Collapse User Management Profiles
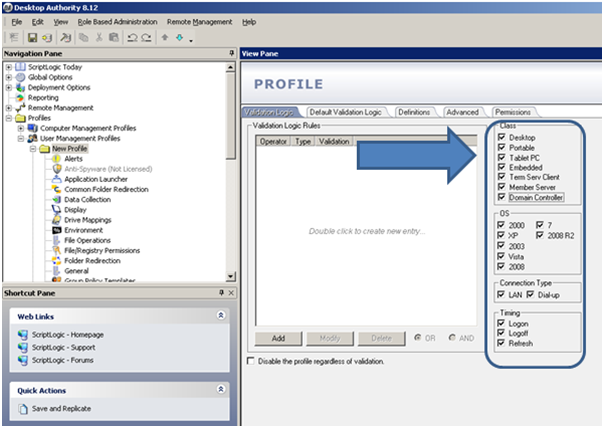604x426 pixels. [21, 138]
